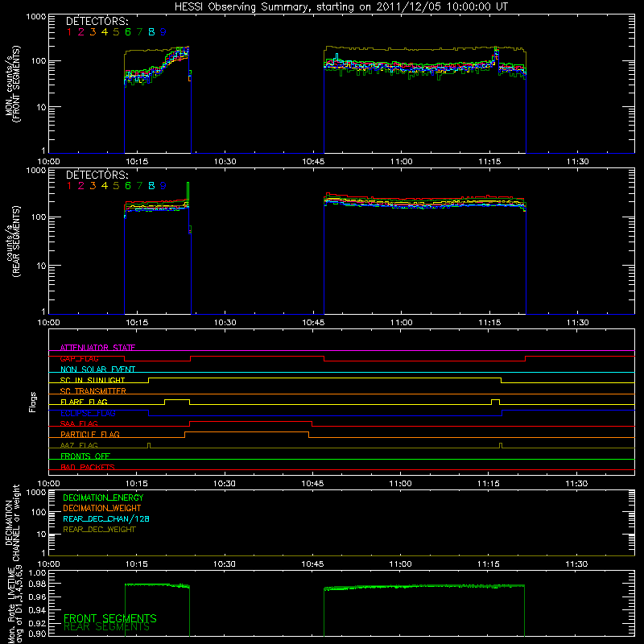This screenshot has height=644, width=644.
Task: Click detector 5 in the rear segments legend
Action: 116,186
